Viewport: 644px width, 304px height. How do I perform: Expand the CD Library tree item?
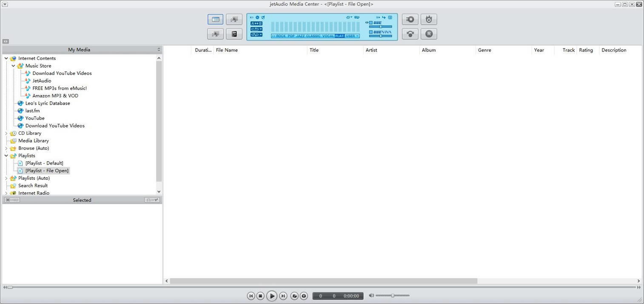coord(6,133)
